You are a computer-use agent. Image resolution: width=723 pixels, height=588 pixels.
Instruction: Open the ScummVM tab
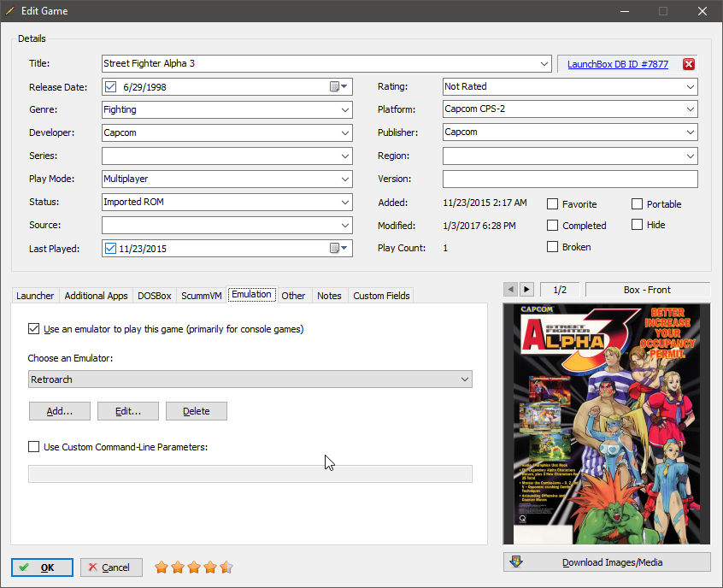pyautogui.click(x=202, y=296)
